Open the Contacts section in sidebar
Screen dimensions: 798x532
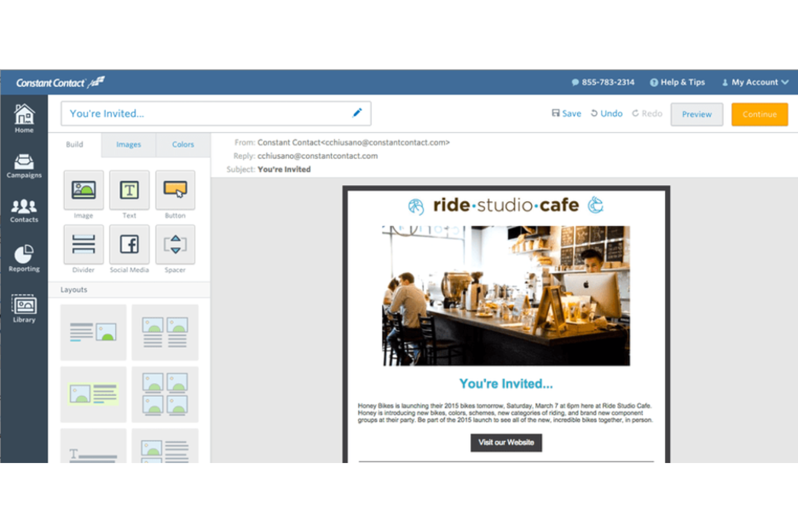(x=24, y=210)
